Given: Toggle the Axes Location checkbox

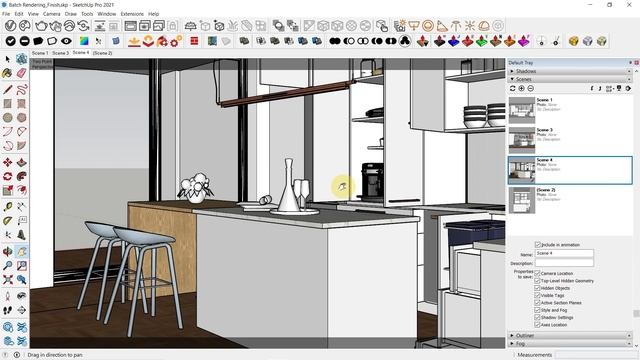Looking at the screenshot, I should point(538,325).
